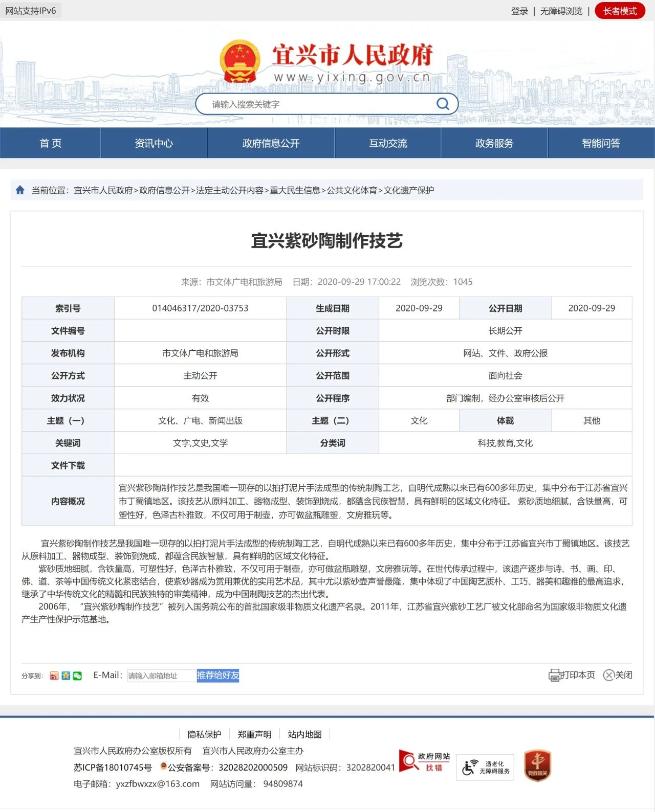Screen dimensions: 655x812
Task: Click the 面向社会 table cell
Action: (x=506, y=376)
